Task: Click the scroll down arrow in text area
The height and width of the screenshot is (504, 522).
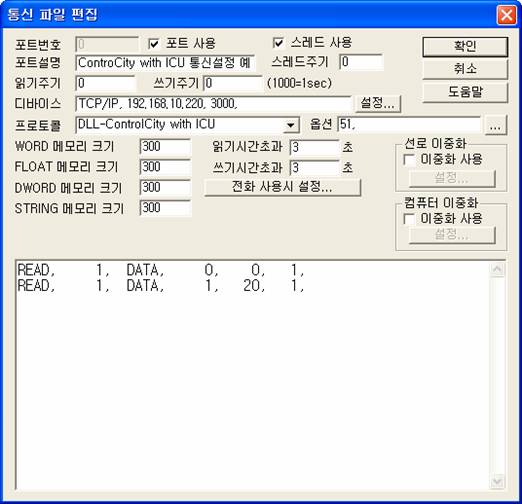Action: 497,481
